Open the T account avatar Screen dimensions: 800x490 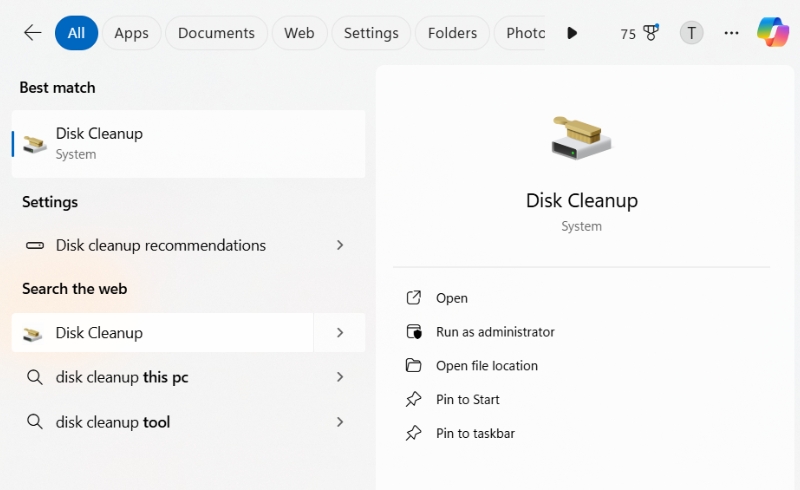[691, 33]
